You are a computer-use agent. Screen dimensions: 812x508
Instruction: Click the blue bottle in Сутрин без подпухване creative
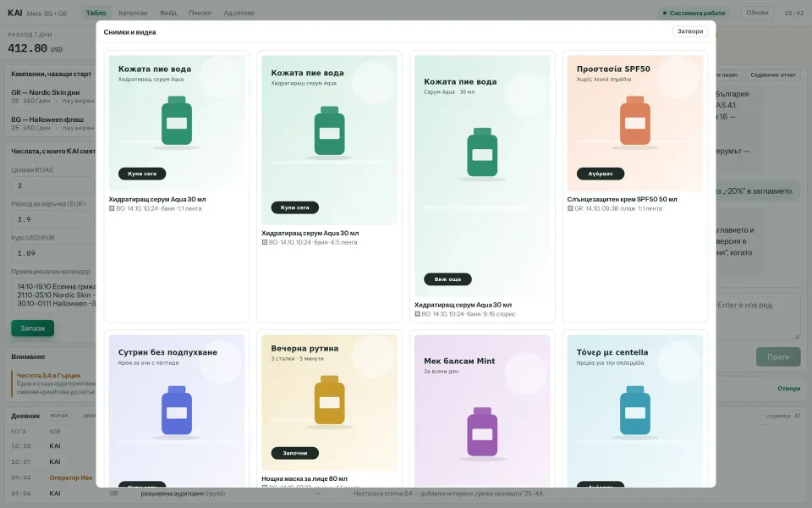177,410
